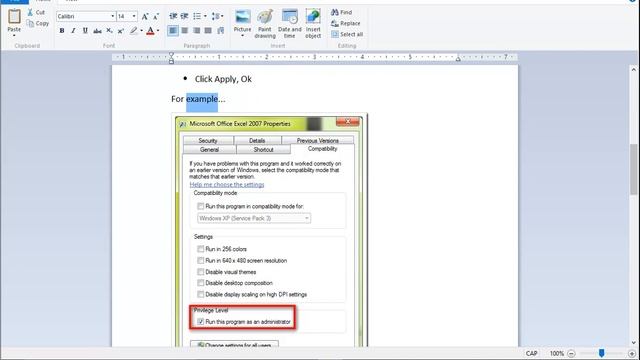Open paragraph settings dialog icon

221,31
